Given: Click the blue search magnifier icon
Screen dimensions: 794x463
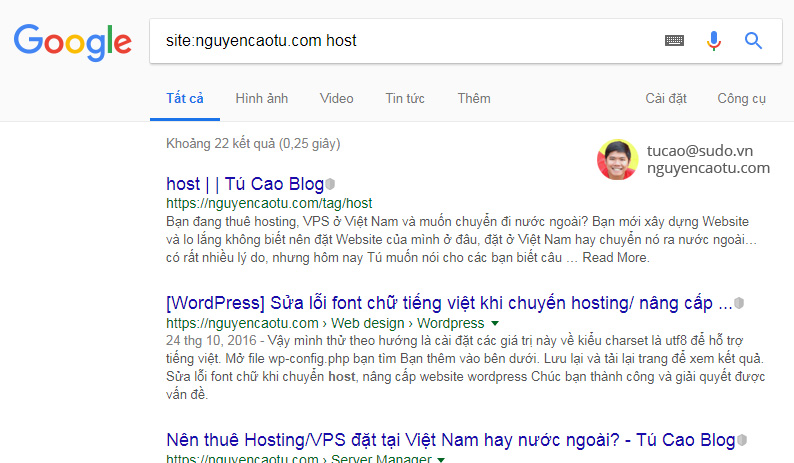Looking at the screenshot, I should (753, 41).
